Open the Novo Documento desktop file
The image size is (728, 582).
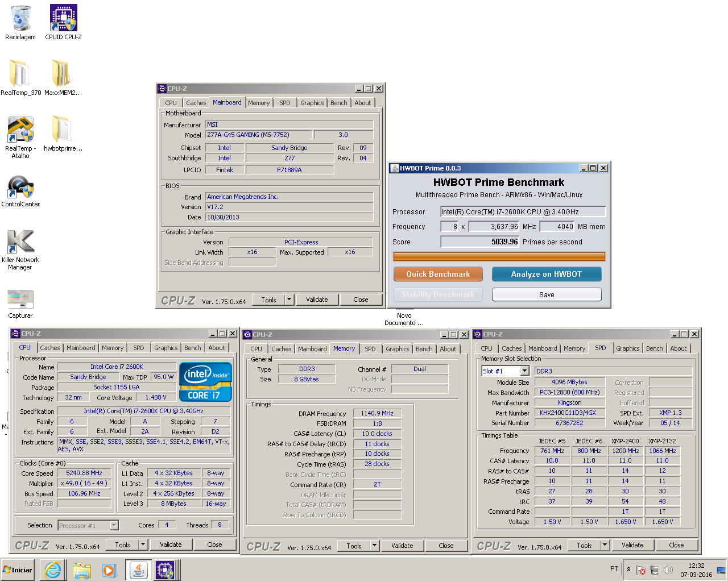[404, 319]
